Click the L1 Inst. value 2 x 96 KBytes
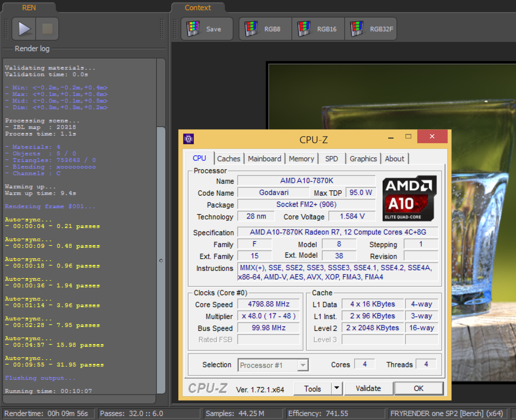516x420 pixels. tap(372, 316)
